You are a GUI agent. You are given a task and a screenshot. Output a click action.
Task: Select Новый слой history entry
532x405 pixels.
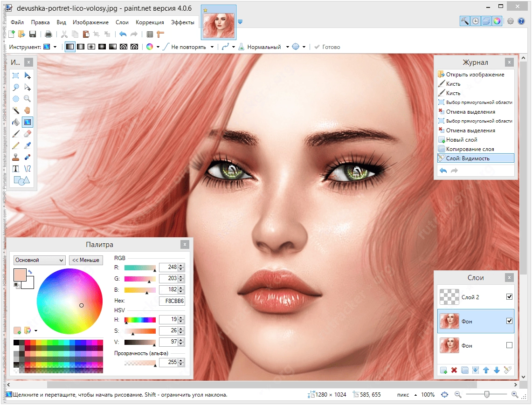476,139
